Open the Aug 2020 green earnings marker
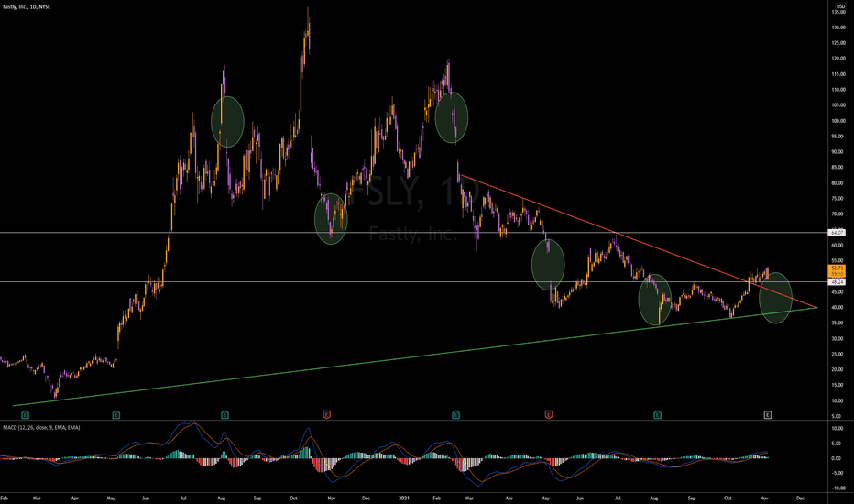 coord(224,415)
